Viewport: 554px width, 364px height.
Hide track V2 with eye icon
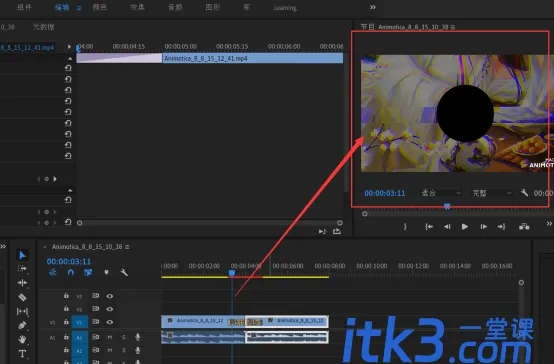[110, 309]
